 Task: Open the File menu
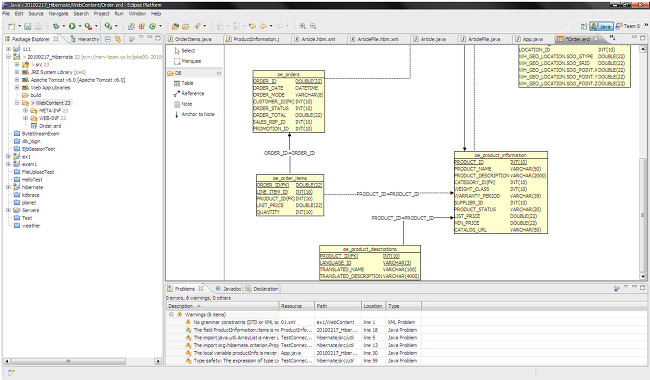click(6, 14)
